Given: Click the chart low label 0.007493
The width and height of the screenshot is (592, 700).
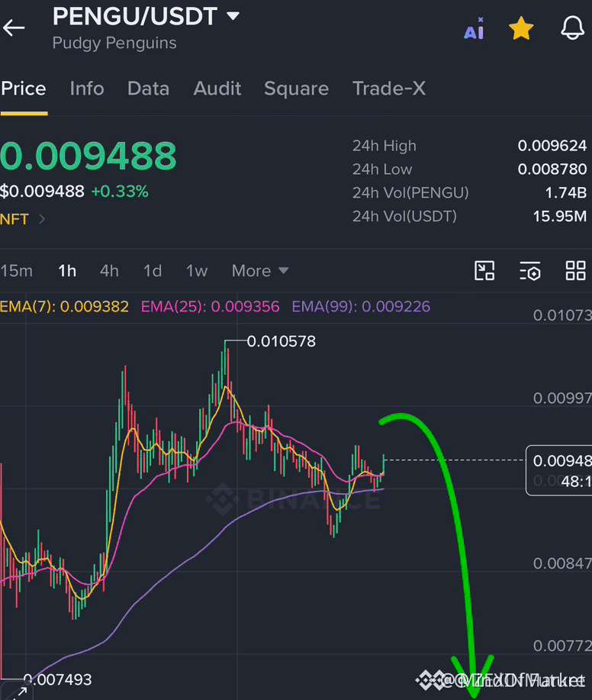Looking at the screenshot, I should [57, 679].
